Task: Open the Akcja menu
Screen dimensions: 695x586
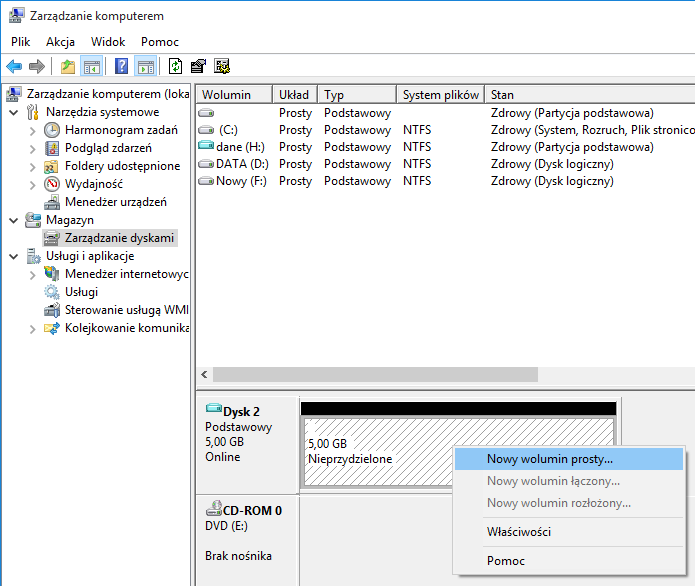Action: click(60, 42)
